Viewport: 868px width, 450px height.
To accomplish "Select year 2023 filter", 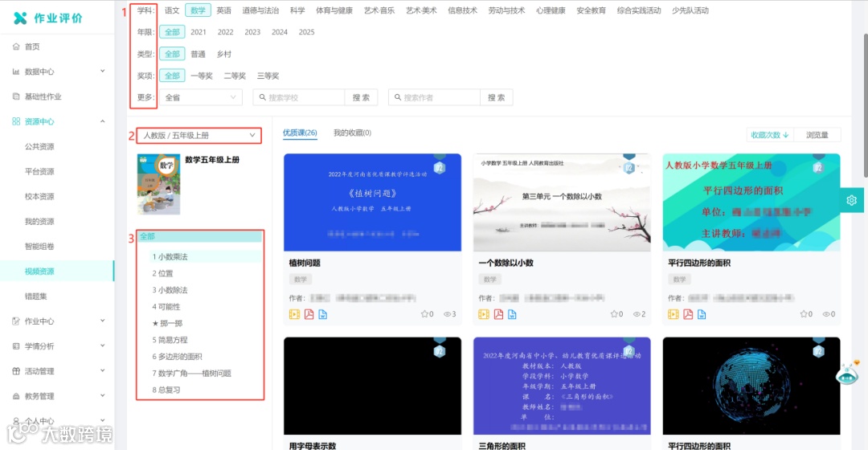I will point(252,32).
